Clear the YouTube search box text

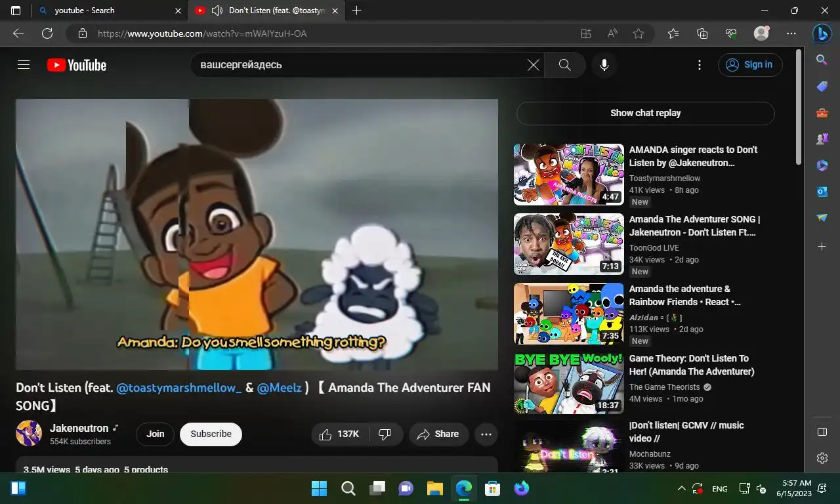(x=534, y=65)
